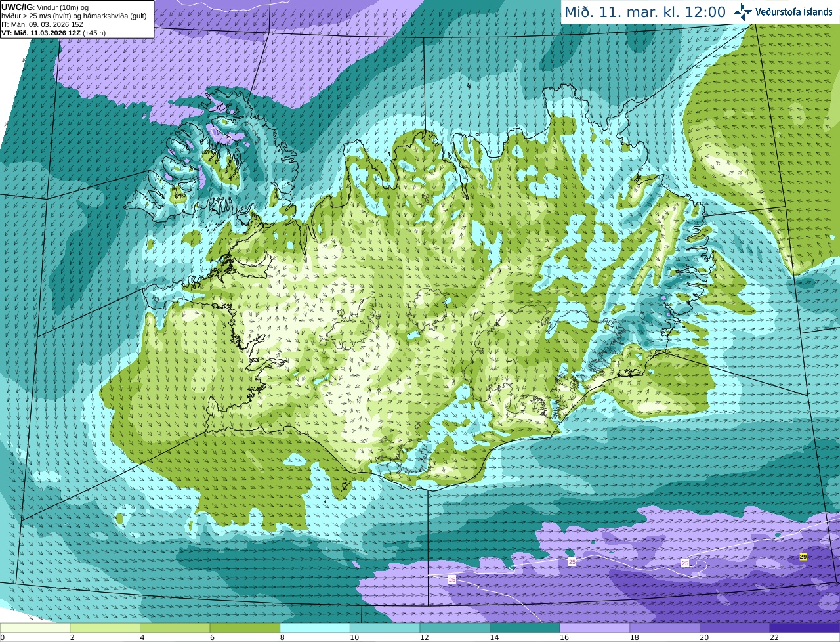Click the 'hviður > 25 m/s' description line

pos(74,16)
